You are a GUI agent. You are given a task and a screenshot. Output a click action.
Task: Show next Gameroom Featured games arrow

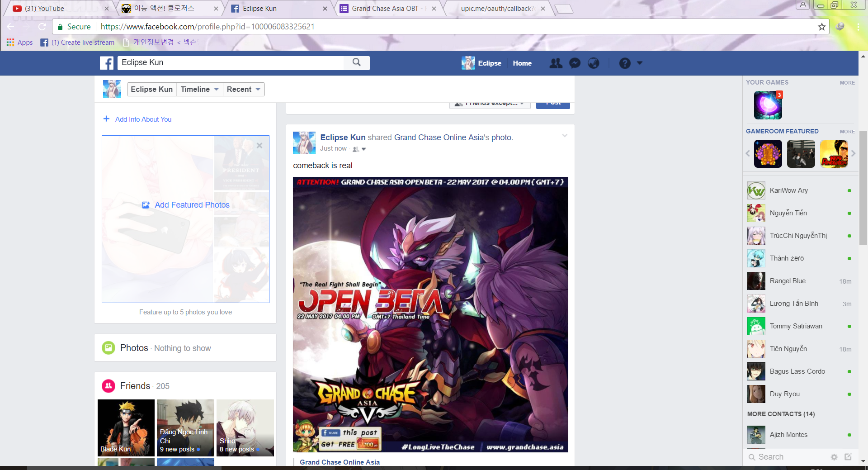point(853,154)
